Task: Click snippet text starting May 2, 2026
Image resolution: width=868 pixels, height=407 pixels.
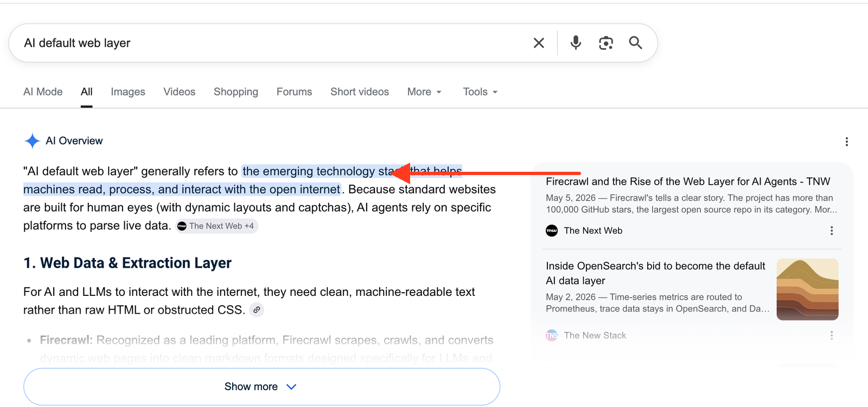Action: click(658, 303)
